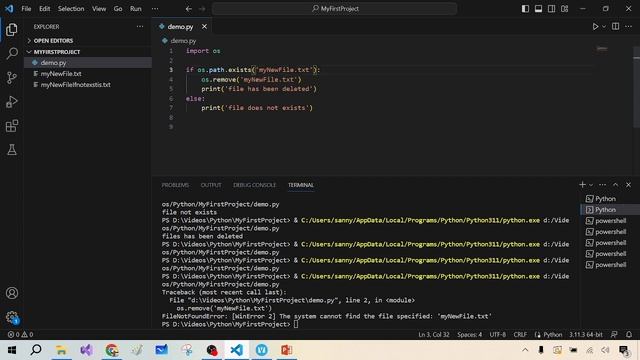The width and height of the screenshot is (640, 360).
Task: Open terminal panel more actions ellipsis
Action: coord(602,185)
